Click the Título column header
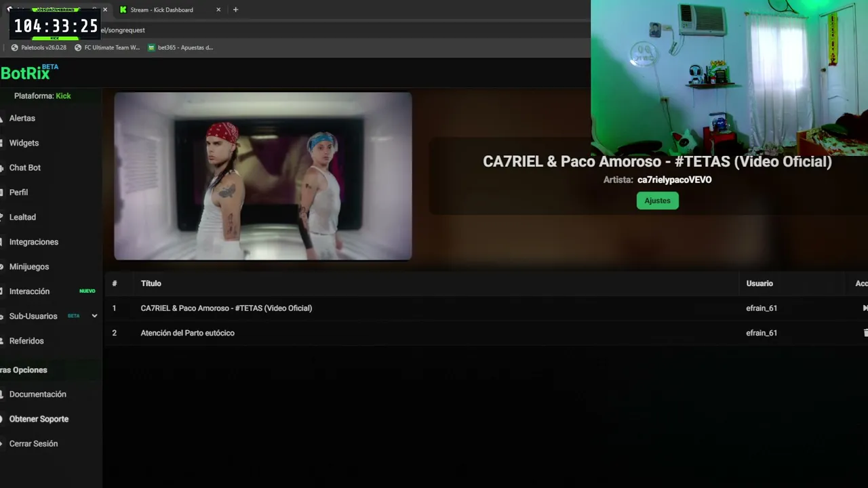Screen dimensions: 868x488 pos(151,283)
